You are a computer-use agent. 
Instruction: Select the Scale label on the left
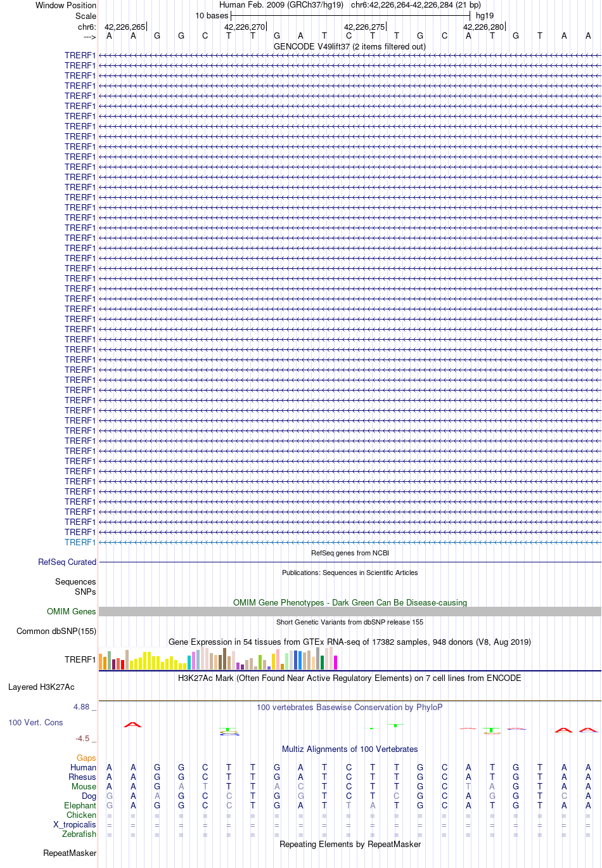[x=86, y=16]
